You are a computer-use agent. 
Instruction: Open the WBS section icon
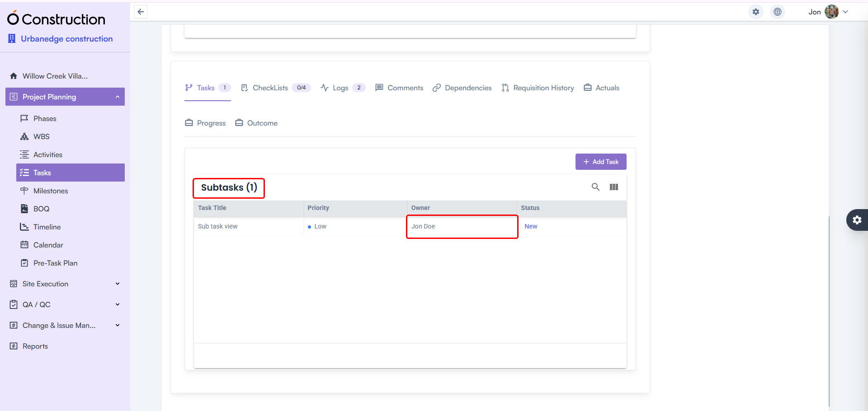[25, 136]
